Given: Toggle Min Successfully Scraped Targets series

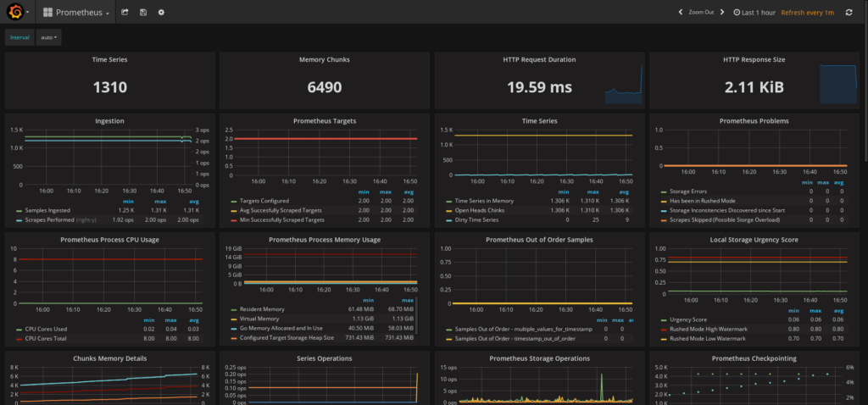Looking at the screenshot, I should pyautogui.click(x=280, y=219).
